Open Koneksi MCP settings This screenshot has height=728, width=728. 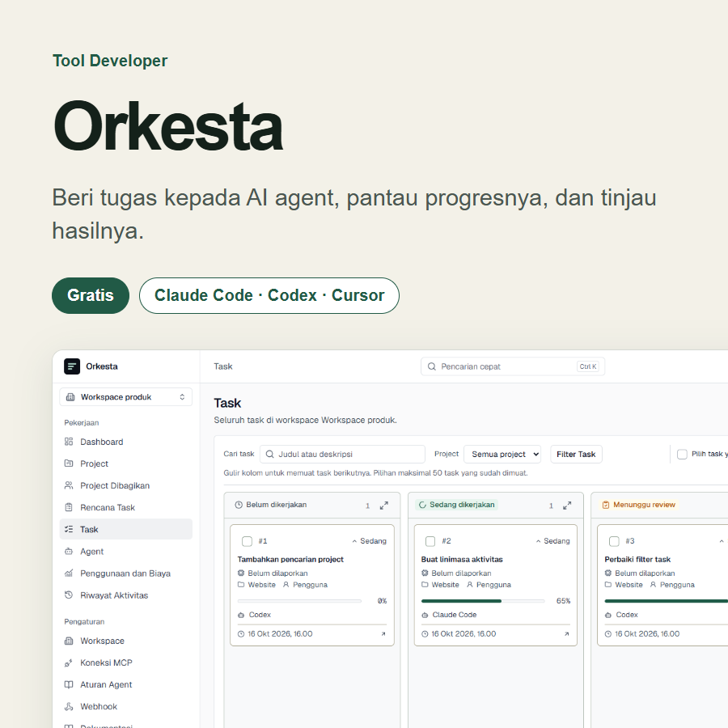click(x=126, y=663)
